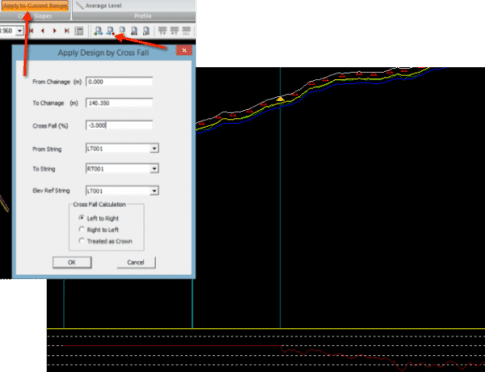485x372 pixels.
Task: Confirm the dialog with OK
Action: pyautogui.click(x=72, y=262)
